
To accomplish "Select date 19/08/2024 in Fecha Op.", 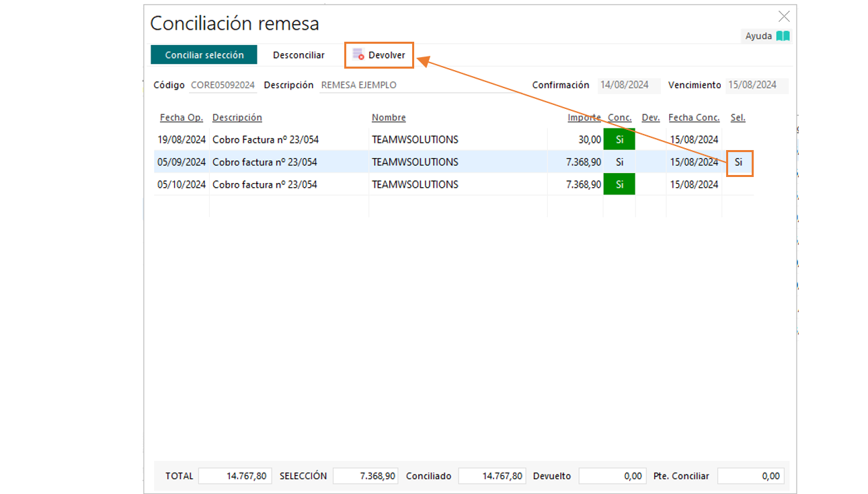I will (x=182, y=140).
